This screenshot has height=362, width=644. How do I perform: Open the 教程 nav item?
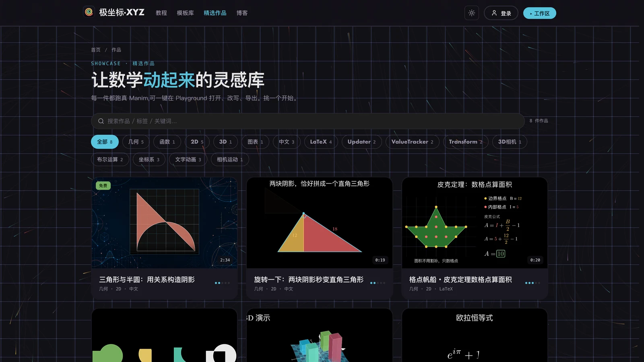pyautogui.click(x=161, y=13)
